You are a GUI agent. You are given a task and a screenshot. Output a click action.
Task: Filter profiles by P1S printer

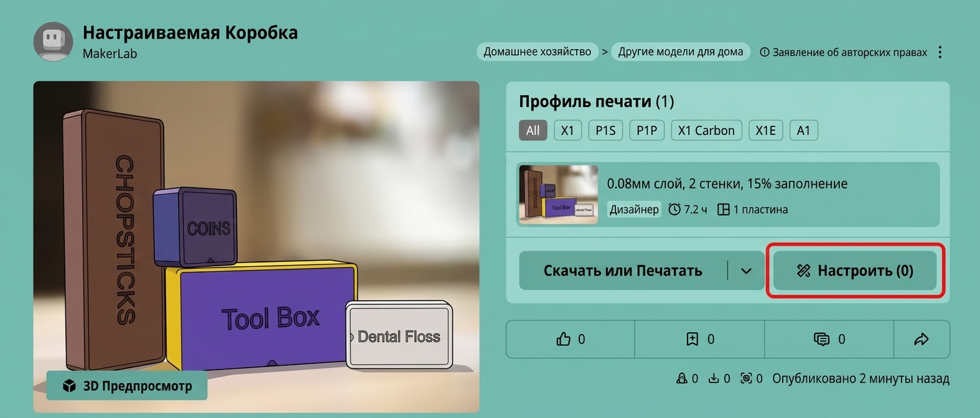click(x=605, y=131)
